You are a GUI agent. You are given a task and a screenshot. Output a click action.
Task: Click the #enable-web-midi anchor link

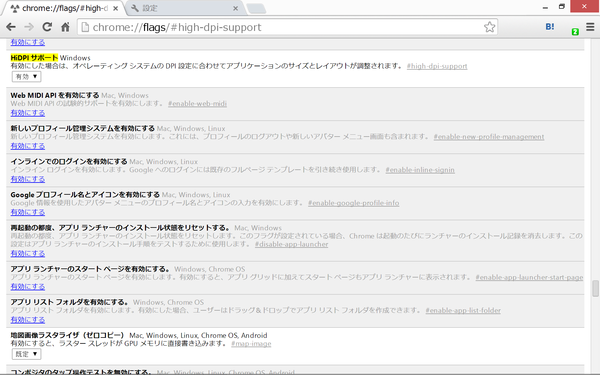coord(197,104)
